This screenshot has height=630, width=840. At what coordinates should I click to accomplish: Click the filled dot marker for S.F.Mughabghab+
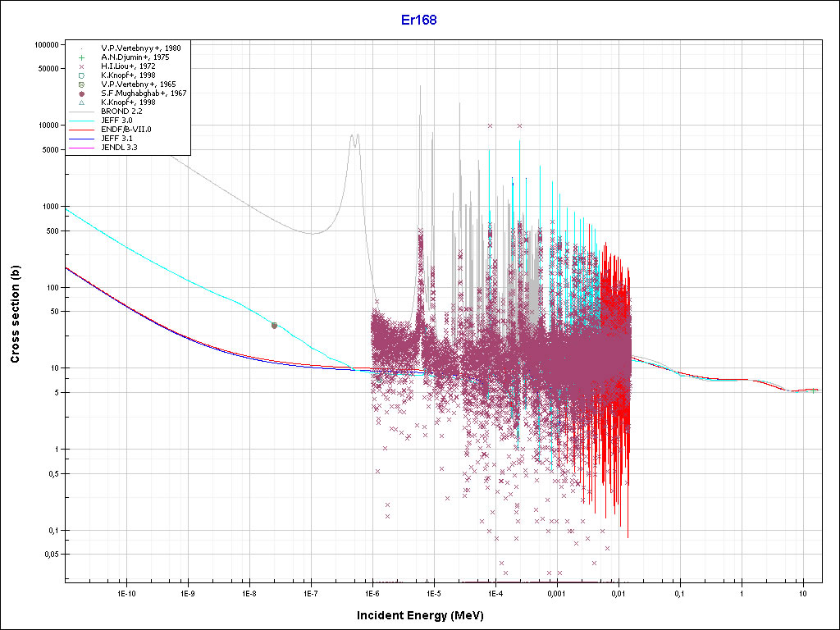coord(82,94)
